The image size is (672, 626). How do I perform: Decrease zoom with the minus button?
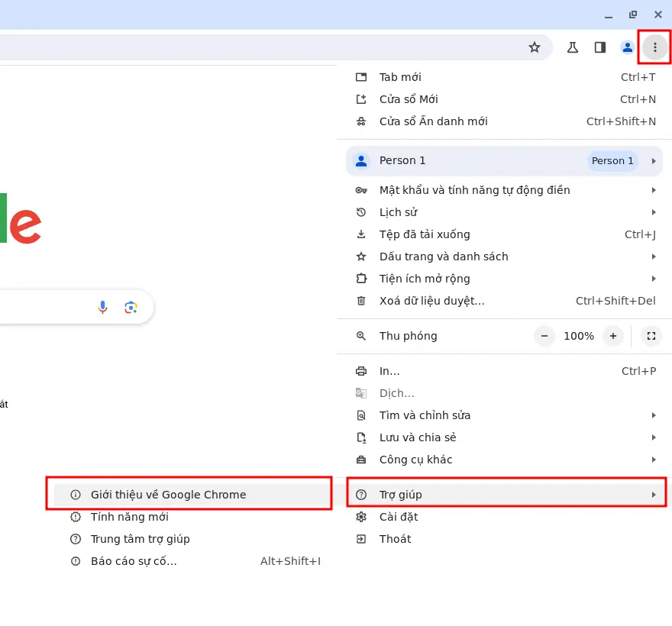(544, 336)
